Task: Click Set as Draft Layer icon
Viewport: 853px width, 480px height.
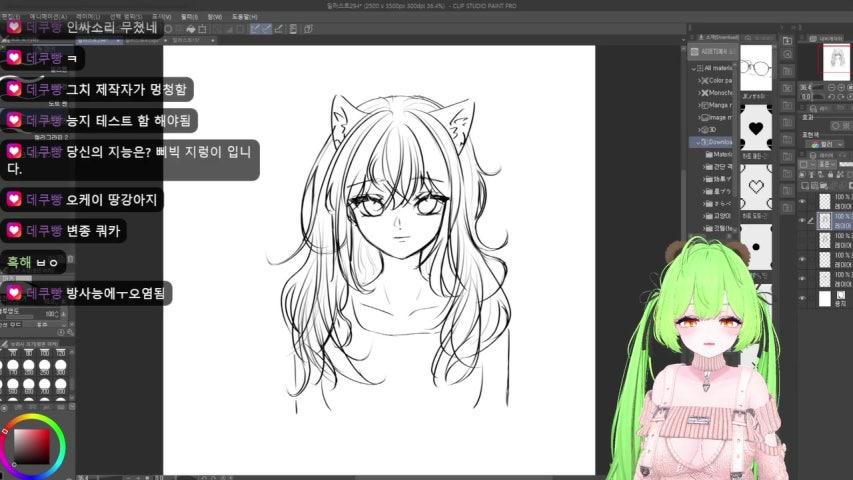Action: 821,175
